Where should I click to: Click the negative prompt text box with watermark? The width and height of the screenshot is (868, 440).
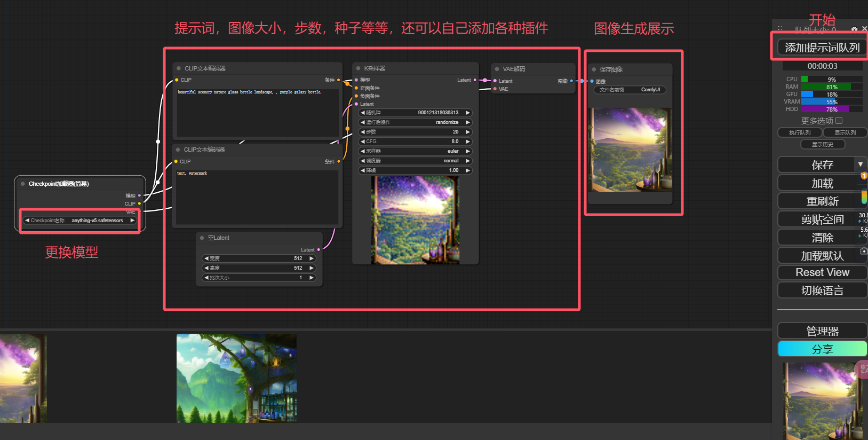[x=257, y=197]
